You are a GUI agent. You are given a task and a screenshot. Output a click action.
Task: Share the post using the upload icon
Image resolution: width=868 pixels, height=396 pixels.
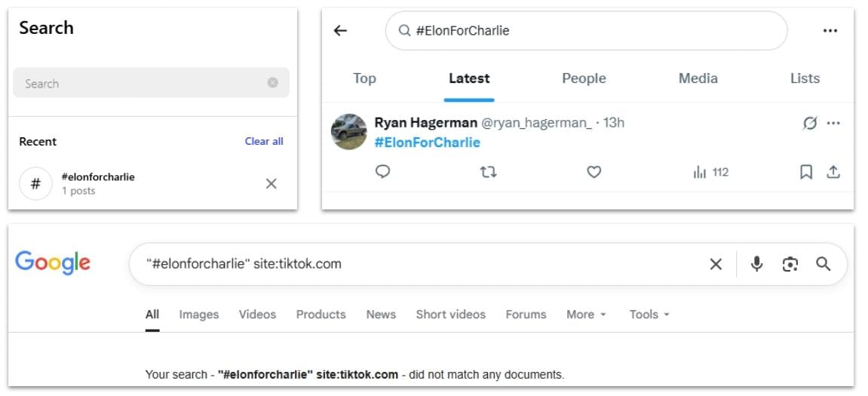click(x=833, y=172)
